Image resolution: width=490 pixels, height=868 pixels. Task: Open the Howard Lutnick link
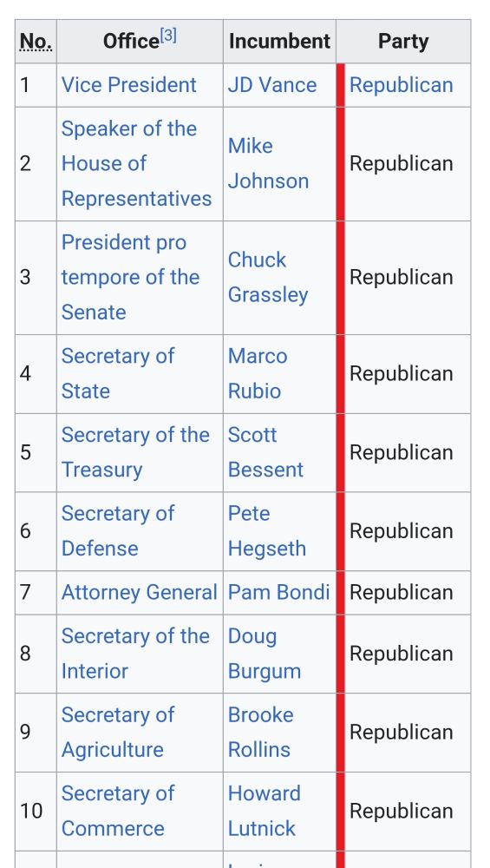(x=265, y=811)
